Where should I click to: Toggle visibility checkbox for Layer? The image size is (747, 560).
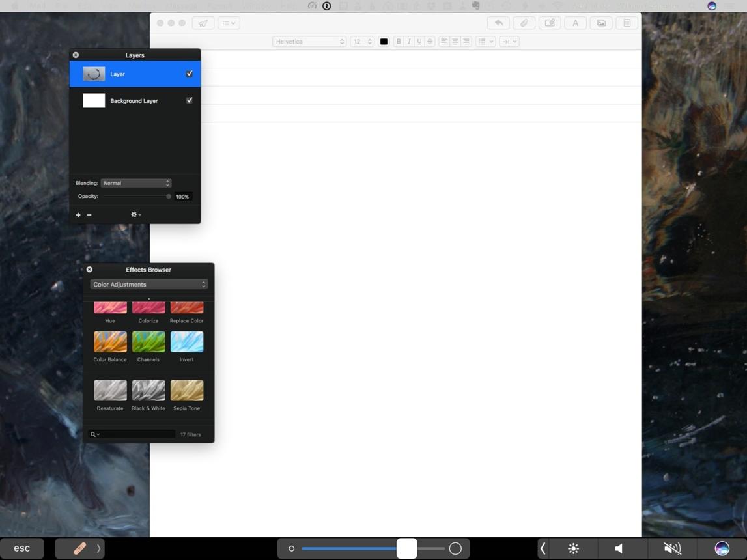pos(189,74)
